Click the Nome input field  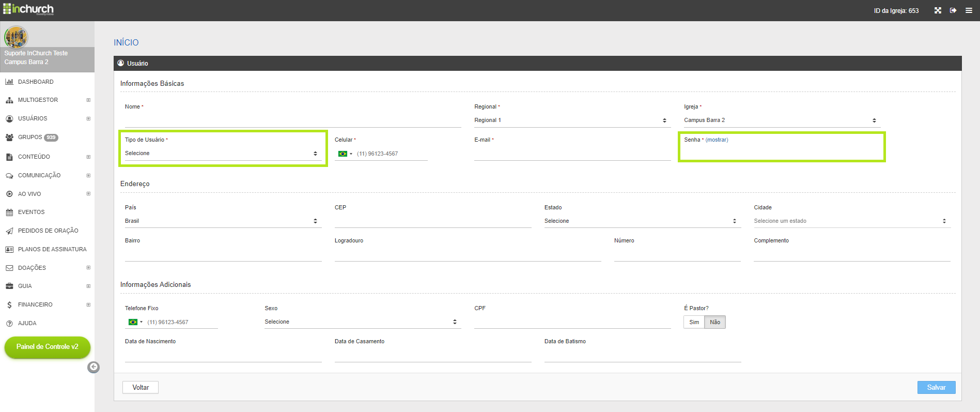click(x=293, y=120)
